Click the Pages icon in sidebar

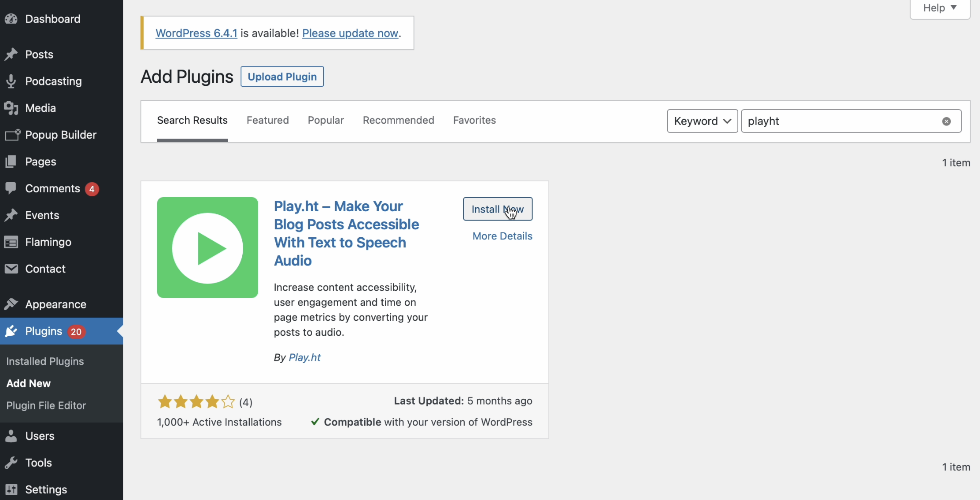coord(11,162)
